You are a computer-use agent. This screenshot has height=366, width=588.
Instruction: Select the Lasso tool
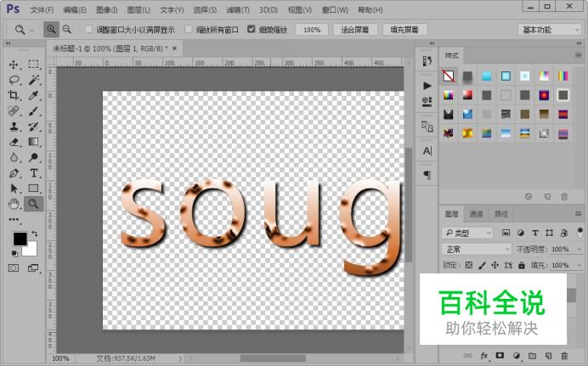(x=14, y=80)
